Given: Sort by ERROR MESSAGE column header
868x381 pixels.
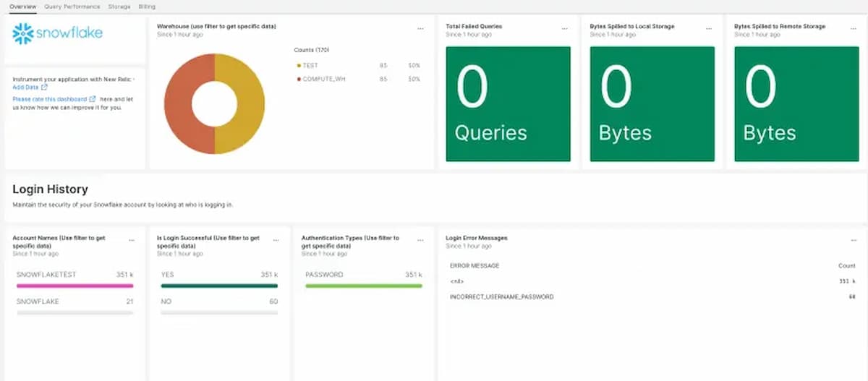Looking at the screenshot, I should [x=475, y=266].
